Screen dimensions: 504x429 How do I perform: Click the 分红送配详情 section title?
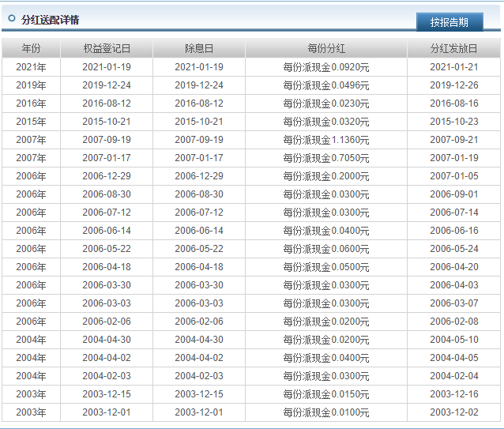(50, 20)
